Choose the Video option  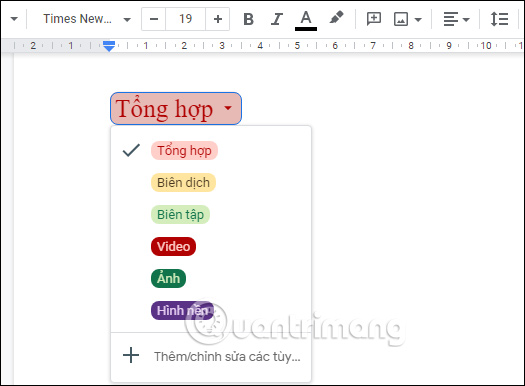[x=173, y=246]
